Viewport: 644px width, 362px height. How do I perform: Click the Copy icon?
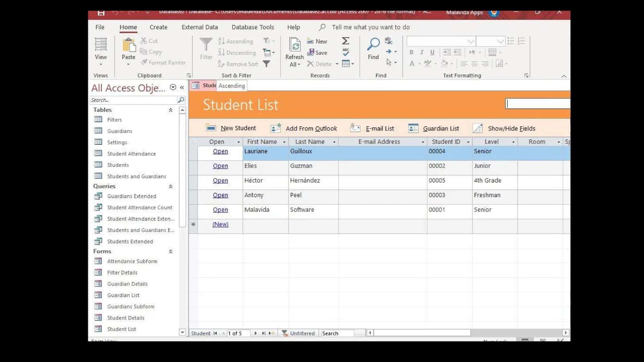pos(143,51)
